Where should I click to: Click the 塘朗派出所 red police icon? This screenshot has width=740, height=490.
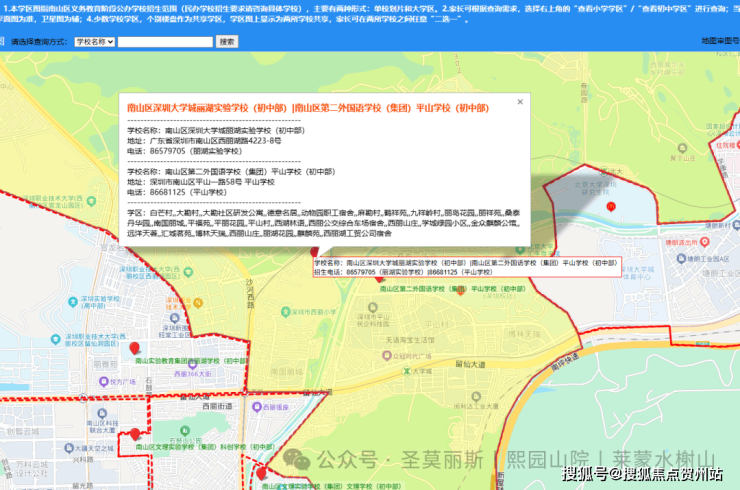(x=704, y=242)
